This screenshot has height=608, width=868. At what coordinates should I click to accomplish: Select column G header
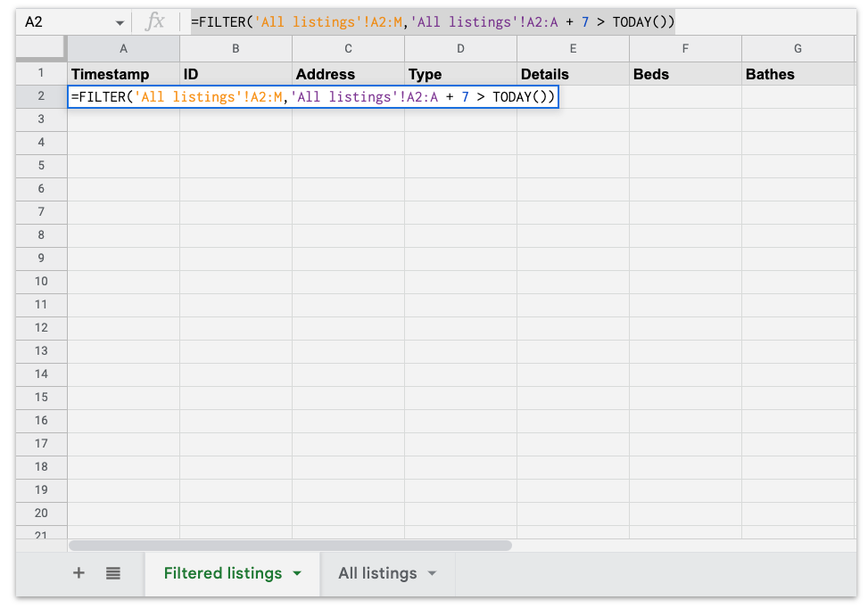pos(798,49)
